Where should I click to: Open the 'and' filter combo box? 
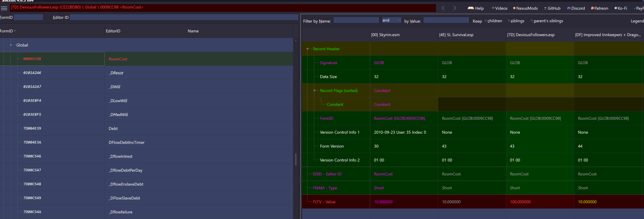pyautogui.click(x=391, y=20)
